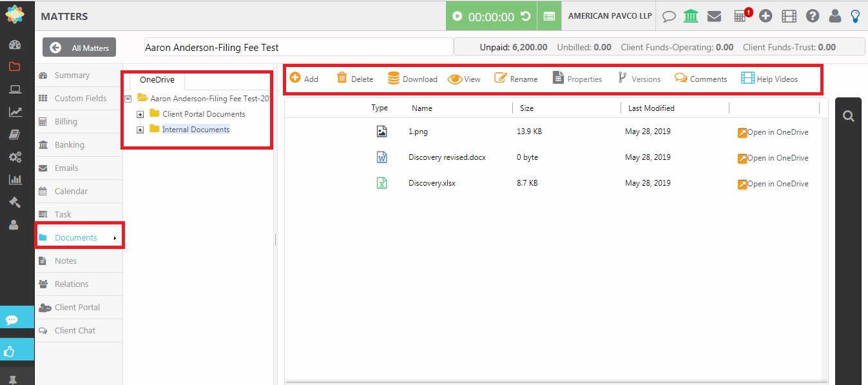Screen dimensions: 868x385
Task: Open Discovery.xlsx in OneDrive link
Action: click(x=773, y=184)
